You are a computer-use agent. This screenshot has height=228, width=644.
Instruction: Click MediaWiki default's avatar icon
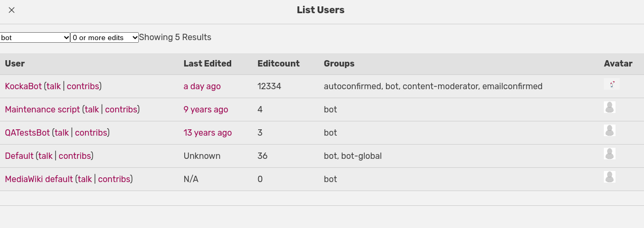[610, 177]
